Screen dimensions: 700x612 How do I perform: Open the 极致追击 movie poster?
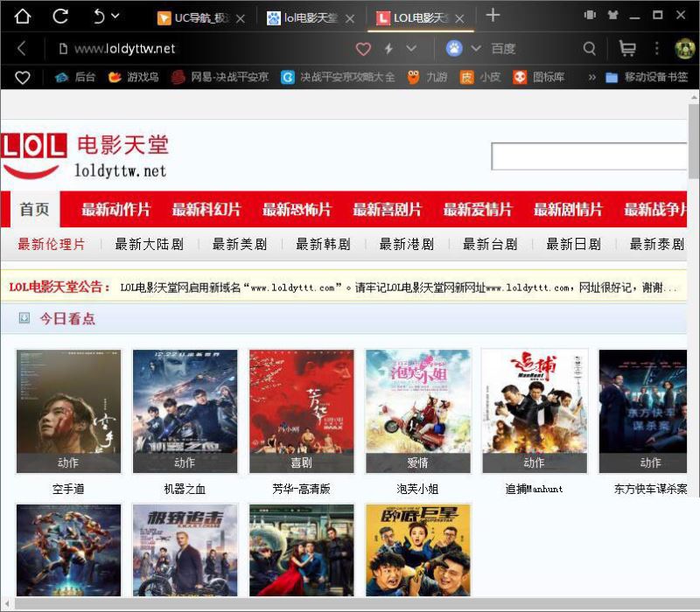tap(185, 550)
